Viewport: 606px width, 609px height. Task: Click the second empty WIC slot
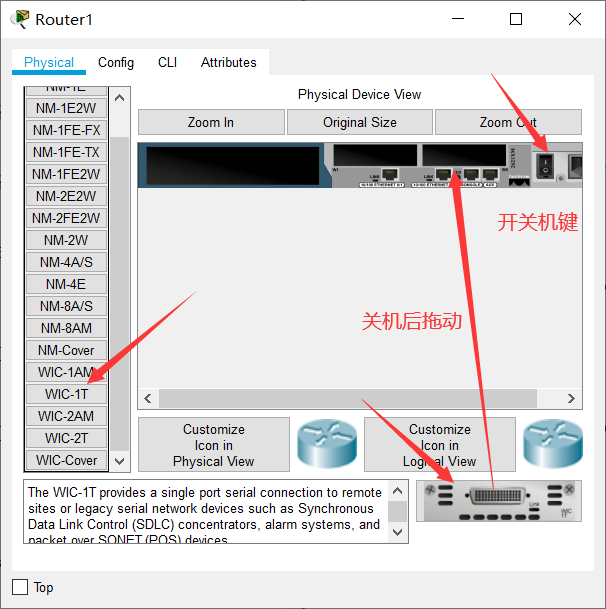click(x=464, y=155)
